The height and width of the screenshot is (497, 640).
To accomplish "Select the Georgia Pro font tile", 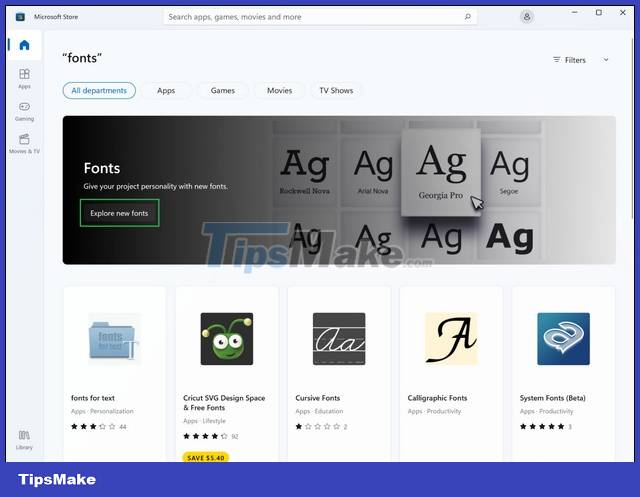I will pos(441,172).
